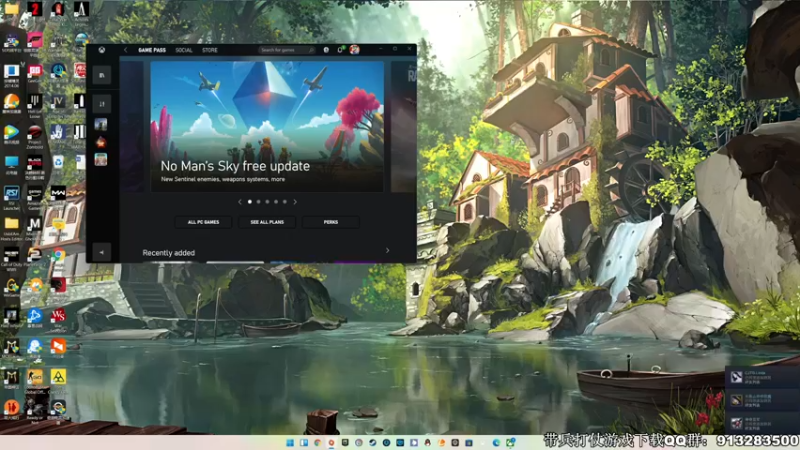
Task: Go back with the Xbox app back arrow
Action: [x=126, y=50]
